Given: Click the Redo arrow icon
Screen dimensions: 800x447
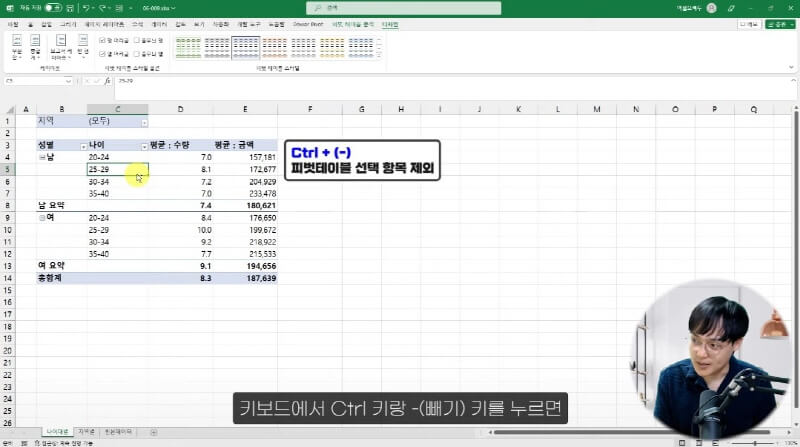Looking at the screenshot, I should 103,8.
